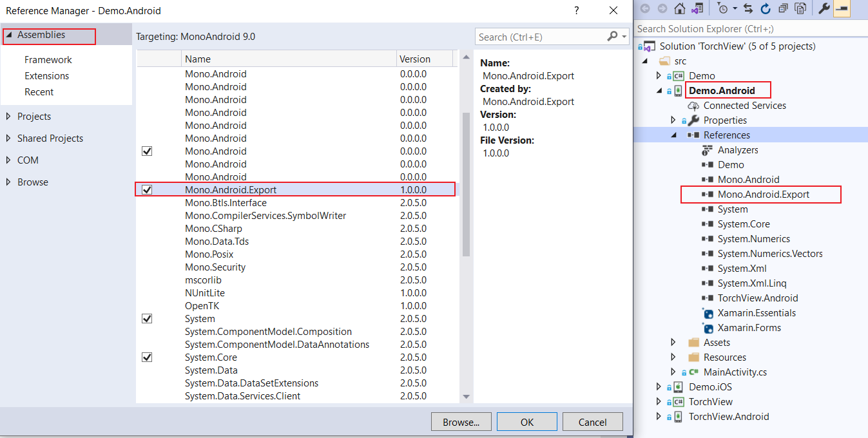This screenshot has width=868, height=438.
Task: Select the mscorlib assembly row
Action: tap(296, 280)
